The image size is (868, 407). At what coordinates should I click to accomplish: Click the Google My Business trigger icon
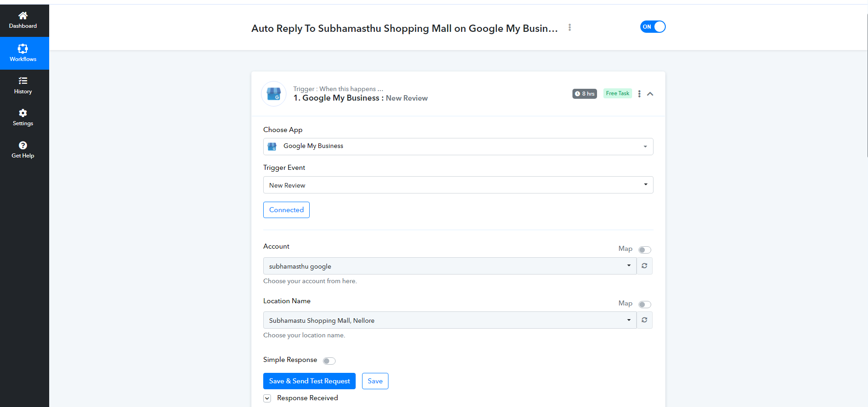274,94
